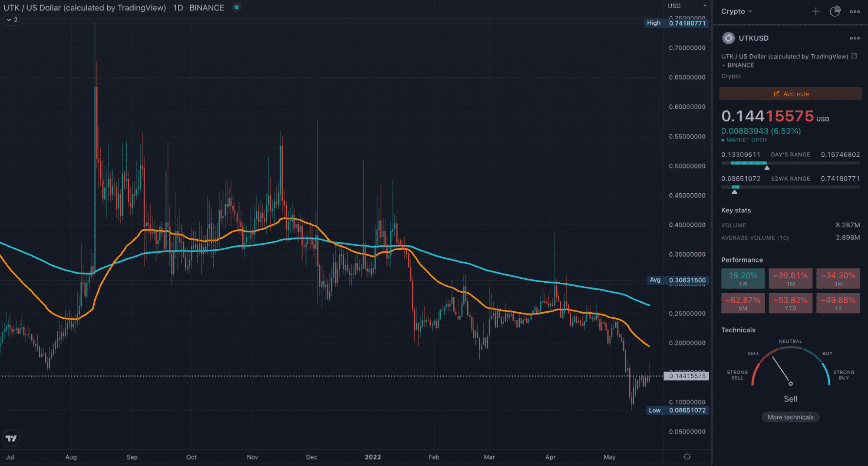
Task: Click the May label on the time axis
Action: (x=610, y=457)
